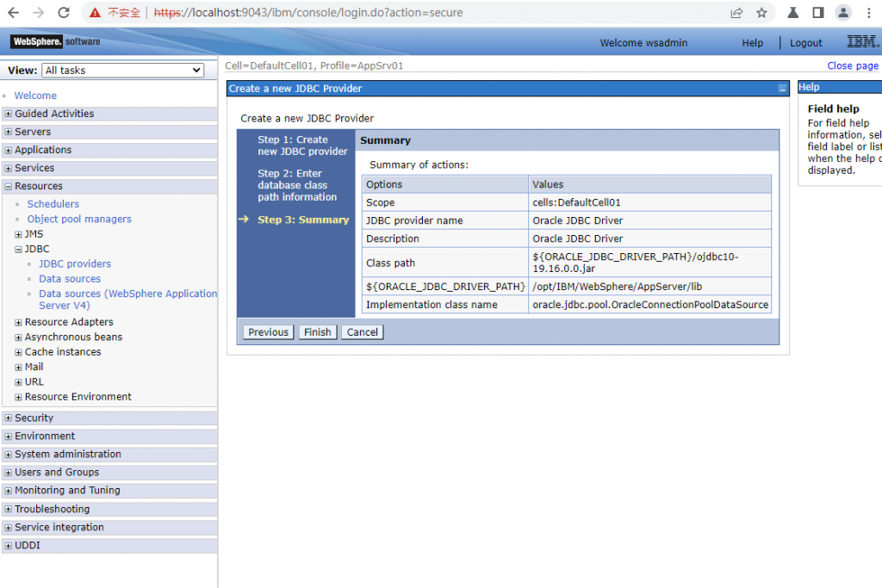Expand the Applications section
This screenshot has height=588, width=882.
[8, 150]
